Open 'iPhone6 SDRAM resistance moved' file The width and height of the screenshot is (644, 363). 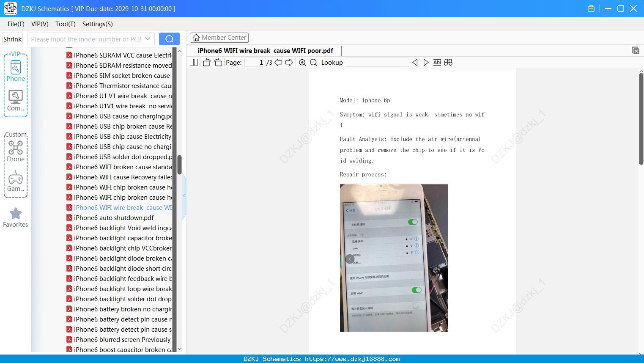123,66
